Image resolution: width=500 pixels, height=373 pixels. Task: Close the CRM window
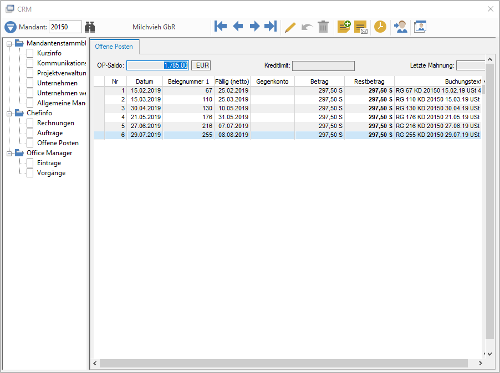pos(490,9)
